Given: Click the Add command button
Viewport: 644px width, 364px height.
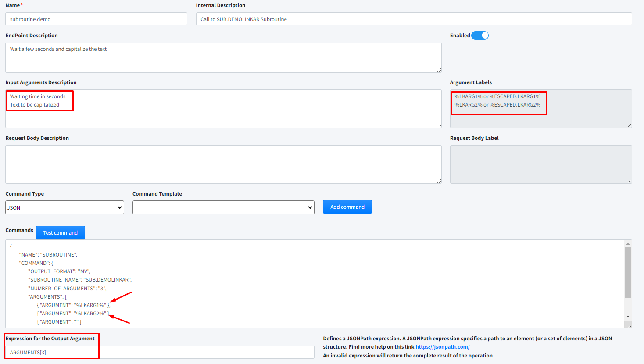Looking at the screenshot, I should (347, 207).
